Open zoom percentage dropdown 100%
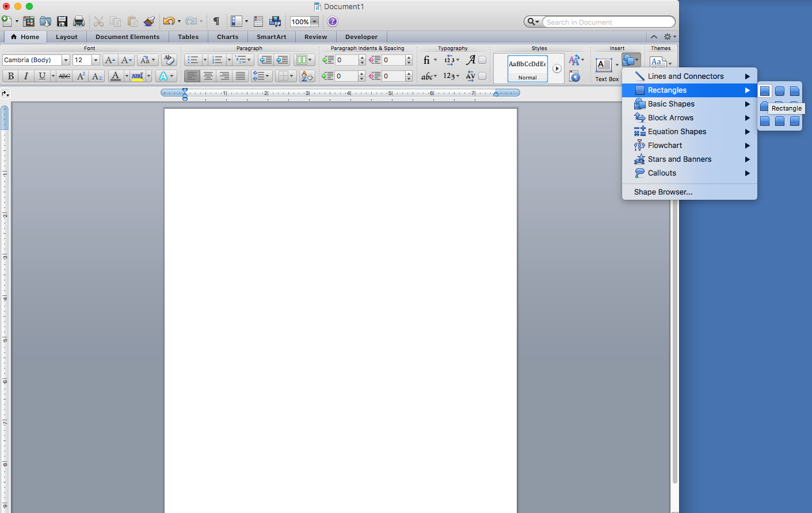Viewport: 812px width, 513px height. (x=314, y=22)
